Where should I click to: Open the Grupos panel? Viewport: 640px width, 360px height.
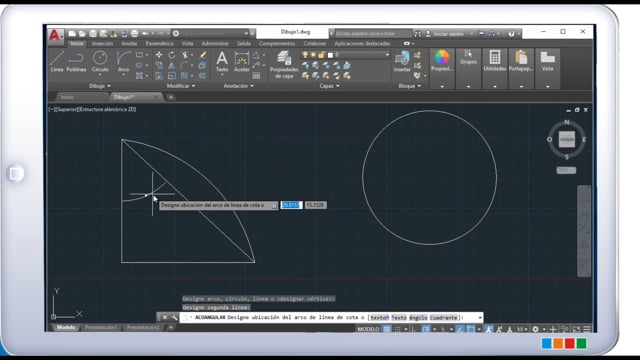point(468,68)
